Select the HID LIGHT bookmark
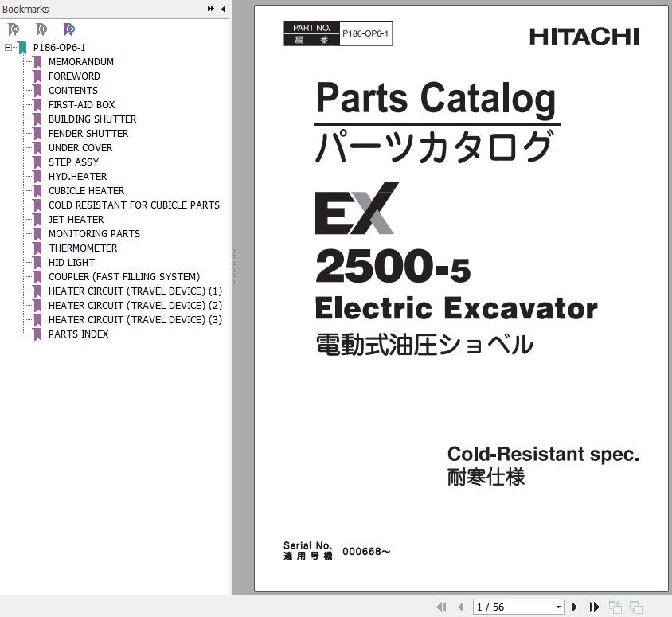The image size is (672, 617). 71,262
